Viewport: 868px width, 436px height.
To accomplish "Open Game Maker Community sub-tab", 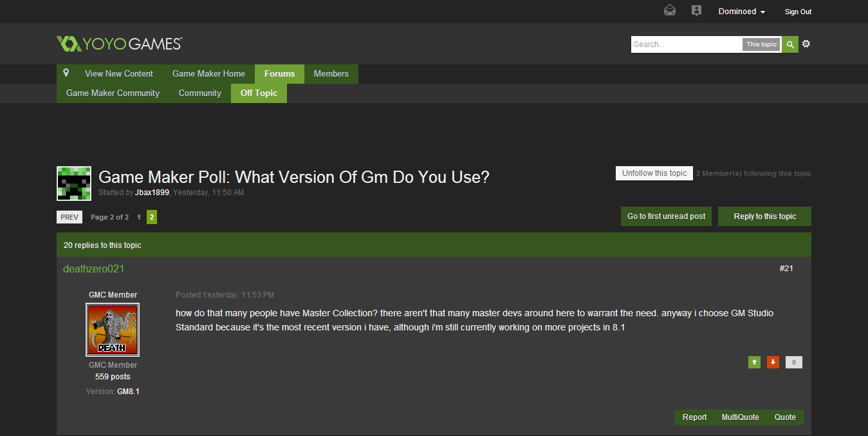I will point(113,93).
